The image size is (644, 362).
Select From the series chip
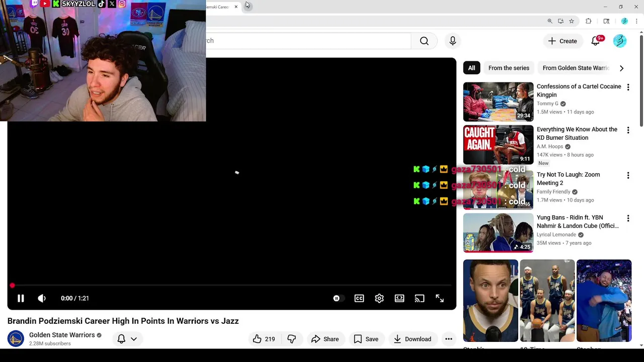pyautogui.click(x=509, y=68)
